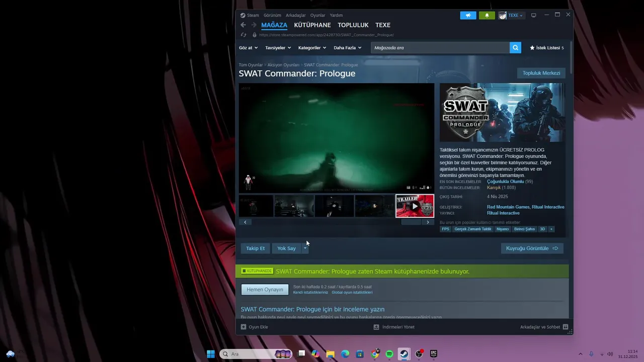Switch to the KÜTÜPHANE tab
This screenshot has width=644, height=362.
[312, 25]
